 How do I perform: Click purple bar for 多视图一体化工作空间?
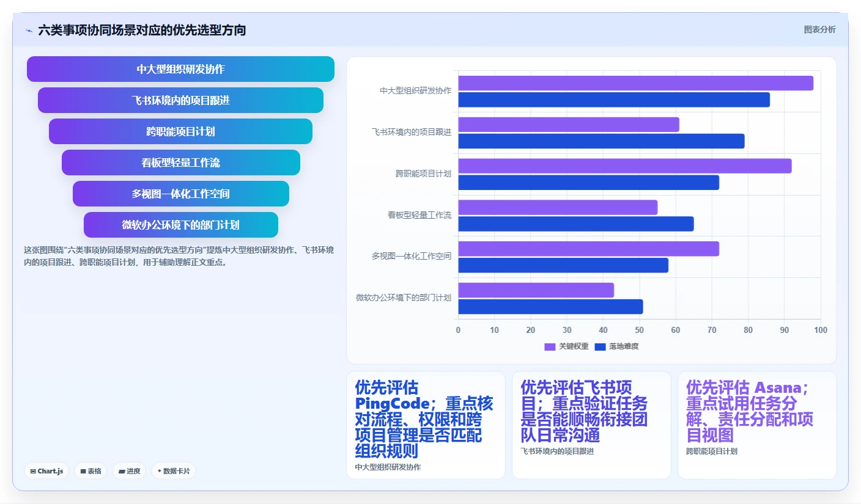[589, 249]
